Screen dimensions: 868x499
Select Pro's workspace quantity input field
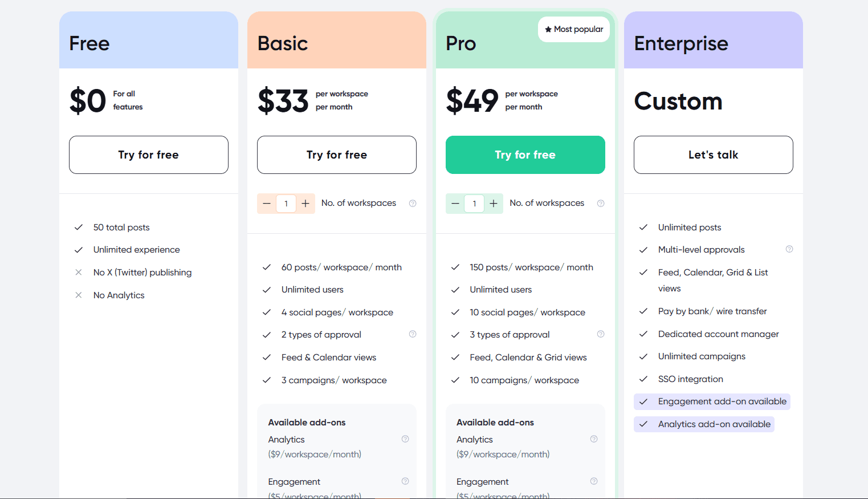(474, 203)
